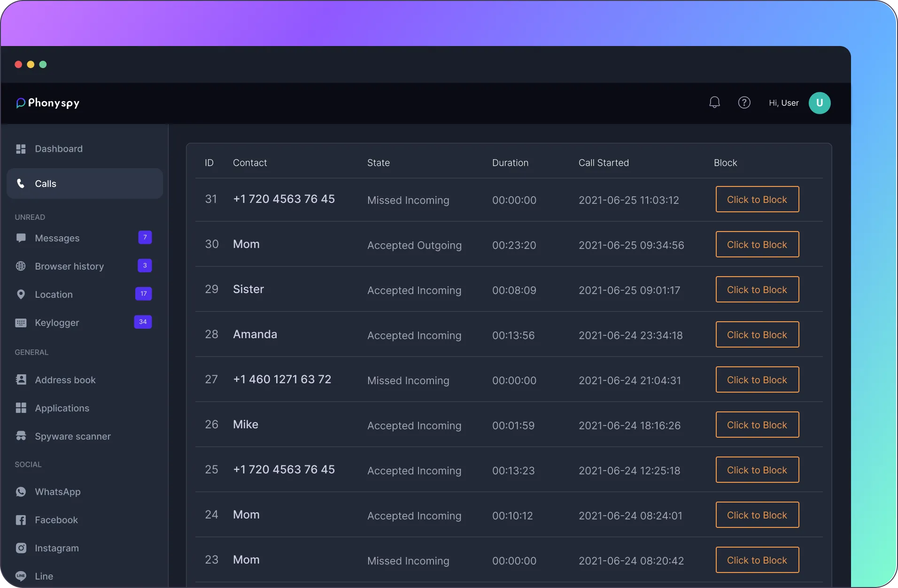Viewport: 898px width, 588px height.
Task: Open the Location pin icon
Action: tap(21, 294)
